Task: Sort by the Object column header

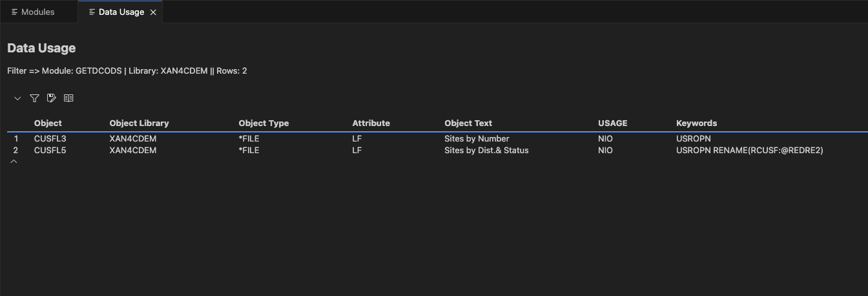Action: [48, 123]
